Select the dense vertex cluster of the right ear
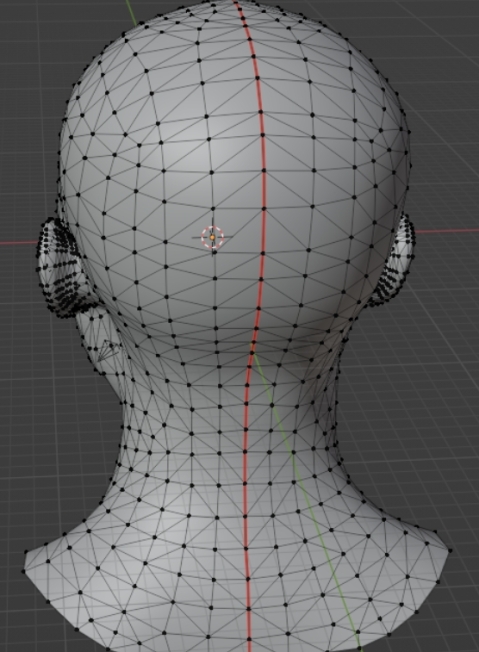Viewport: 479px width, 652px height. (x=397, y=262)
